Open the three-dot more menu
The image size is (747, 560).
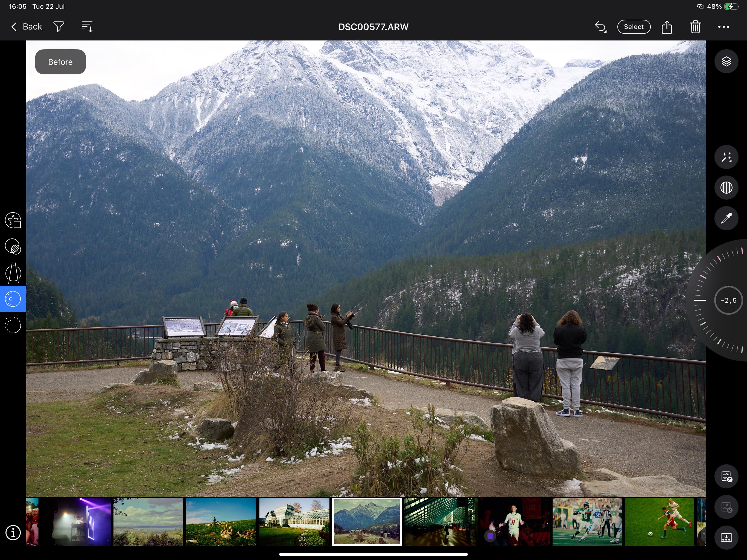(x=723, y=27)
